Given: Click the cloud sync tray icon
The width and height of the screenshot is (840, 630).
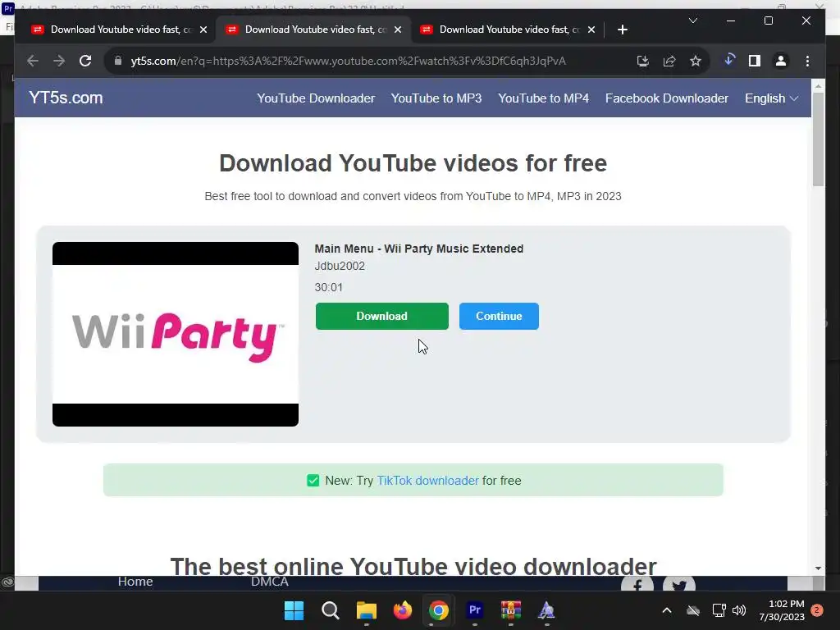Looking at the screenshot, I should pyautogui.click(x=693, y=610).
